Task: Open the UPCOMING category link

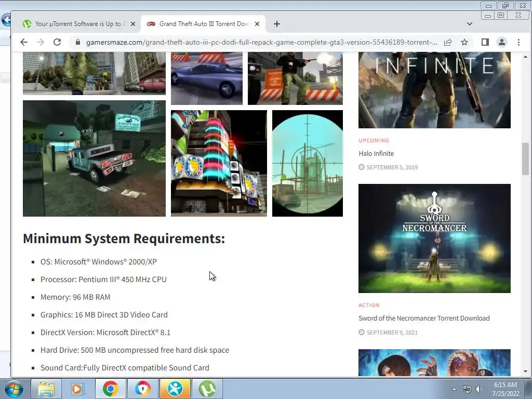Action: [374, 140]
